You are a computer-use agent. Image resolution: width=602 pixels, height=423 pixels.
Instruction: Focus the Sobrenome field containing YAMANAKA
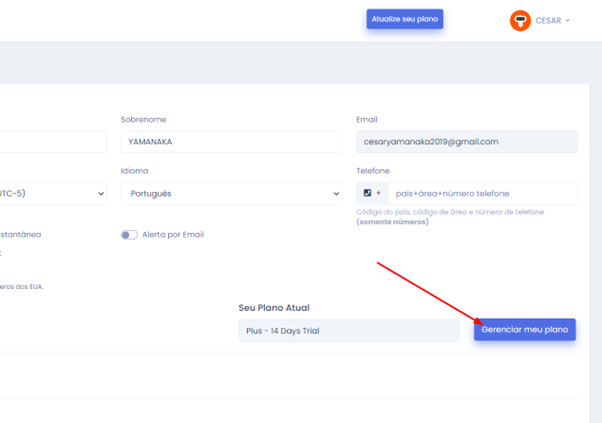[x=231, y=142]
